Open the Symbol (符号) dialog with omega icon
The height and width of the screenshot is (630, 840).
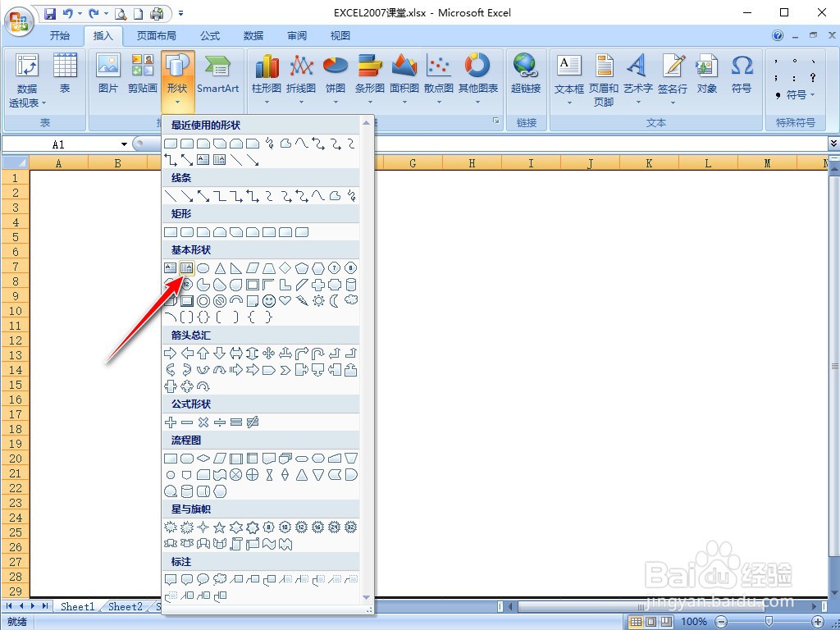tap(742, 74)
